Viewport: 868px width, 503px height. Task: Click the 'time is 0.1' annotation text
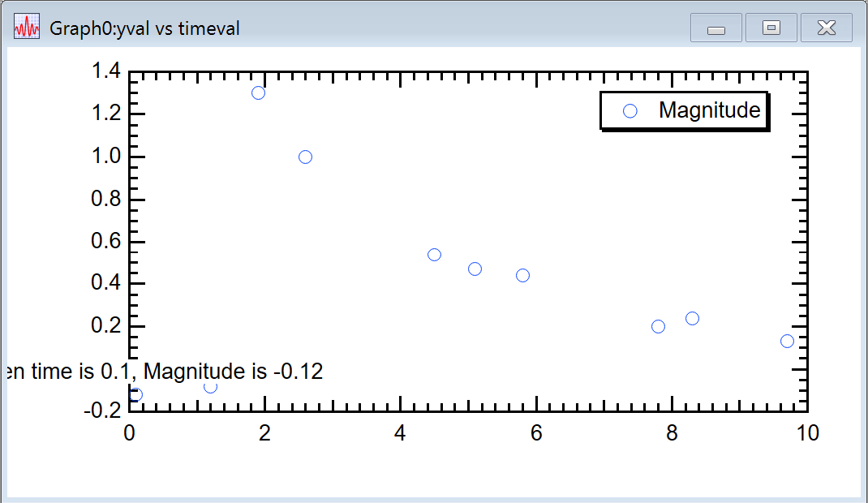pos(162,372)
